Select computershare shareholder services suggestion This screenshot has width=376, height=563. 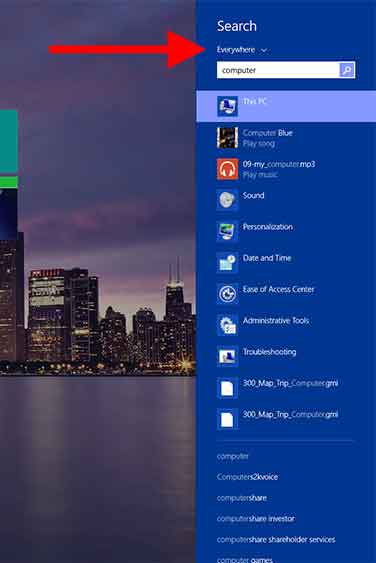(x=276, y=540)
